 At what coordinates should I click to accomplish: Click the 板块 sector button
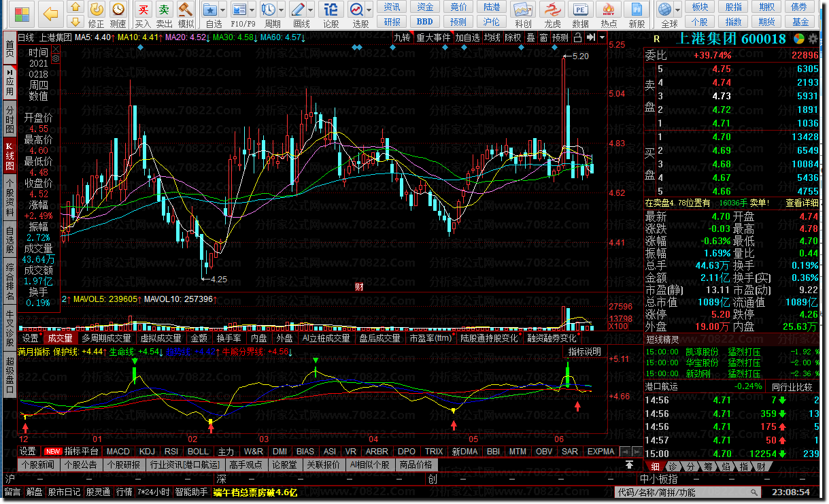click(x=700, y=7)
